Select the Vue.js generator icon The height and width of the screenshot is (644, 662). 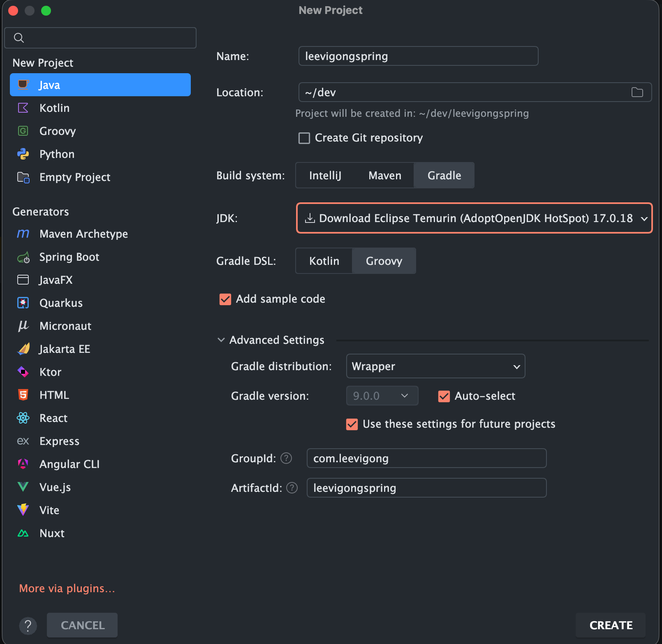pyautogui.click(x=23, y=487)
